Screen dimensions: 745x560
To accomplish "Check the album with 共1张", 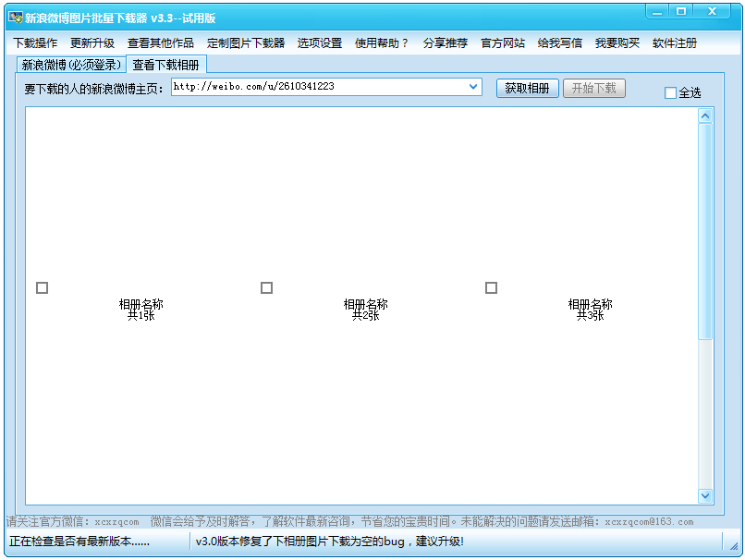I will click(43, 287).
